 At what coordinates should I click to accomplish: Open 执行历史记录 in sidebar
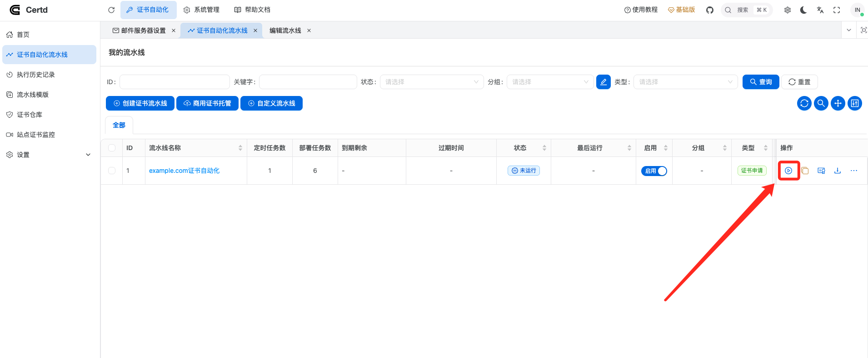click(49, 75)
